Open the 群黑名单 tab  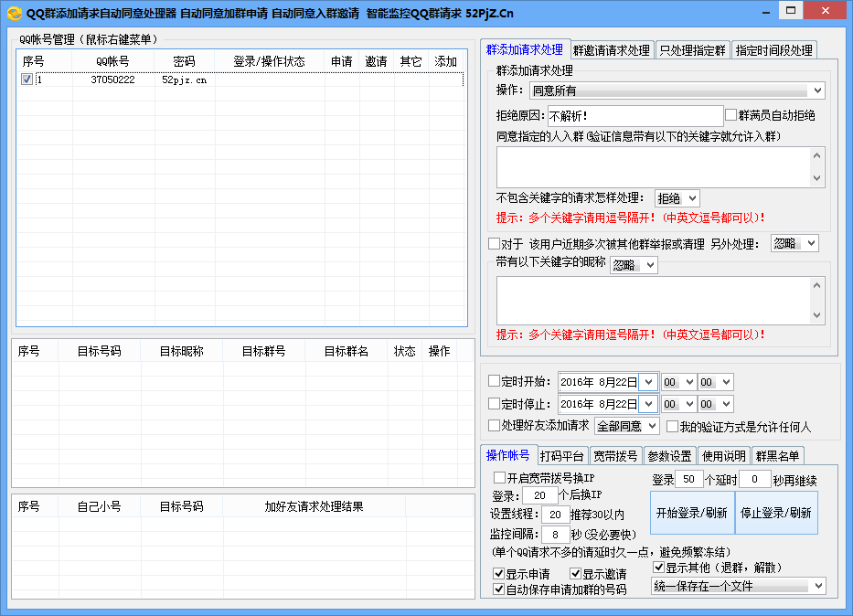(x=777, y=456)
